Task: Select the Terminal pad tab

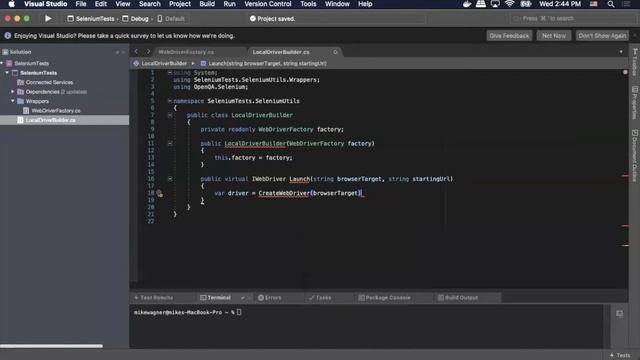Action: [215, 298]
